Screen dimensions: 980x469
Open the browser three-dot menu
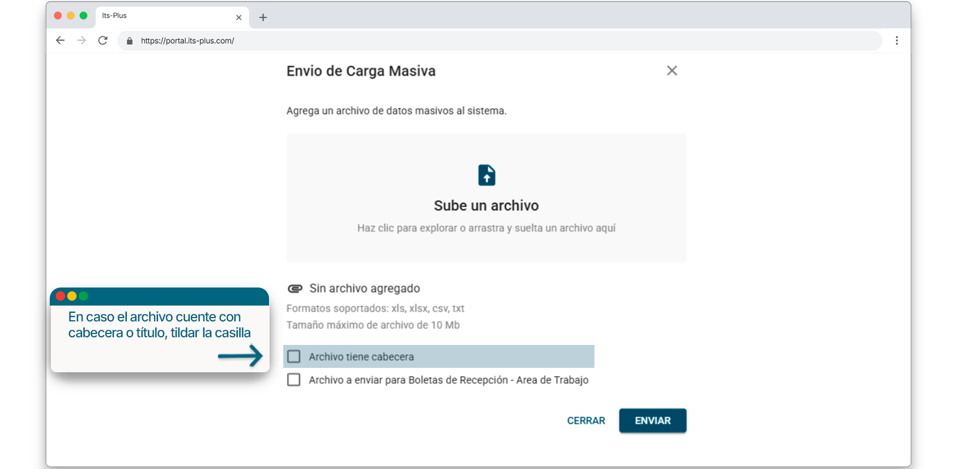pos(897,40)
